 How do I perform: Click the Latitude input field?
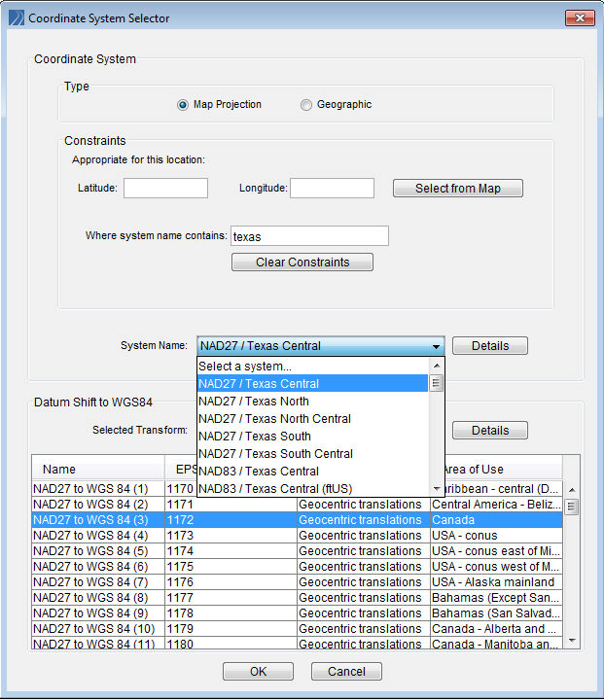point(165,188)
